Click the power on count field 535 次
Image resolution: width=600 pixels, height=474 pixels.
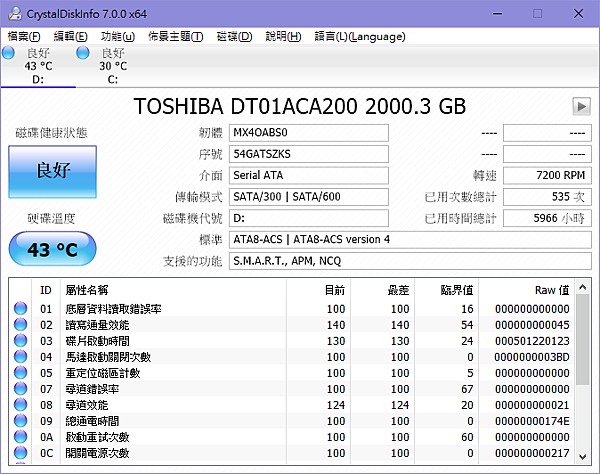[x=547, y=197]
